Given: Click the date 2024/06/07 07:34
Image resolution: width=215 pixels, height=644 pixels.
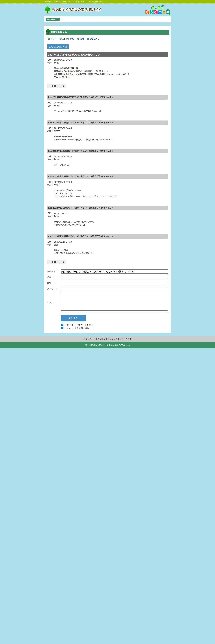Looking at the screenshot, I should click(x=63, y=103).
